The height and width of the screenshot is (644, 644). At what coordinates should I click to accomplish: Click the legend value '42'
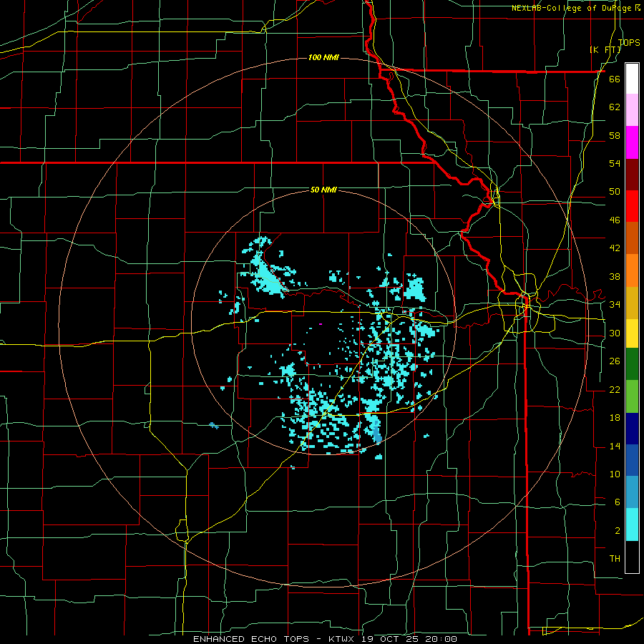pos(615,248)
